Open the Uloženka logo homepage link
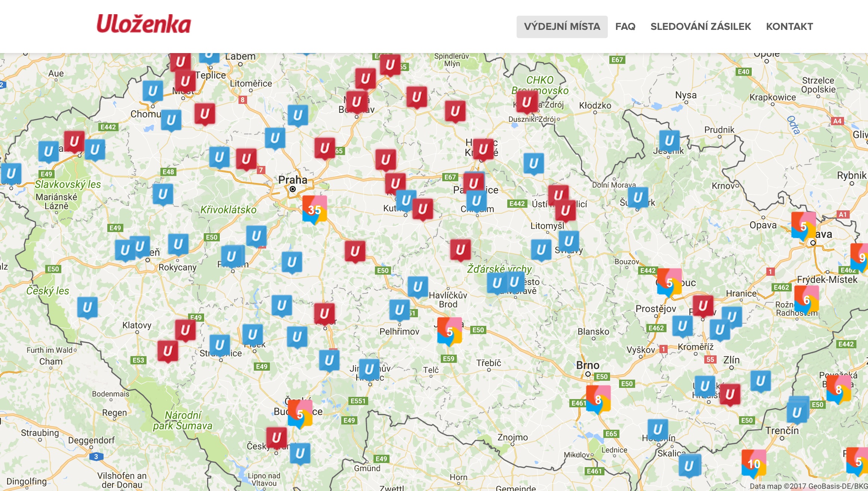 click(x=144, y=24)
